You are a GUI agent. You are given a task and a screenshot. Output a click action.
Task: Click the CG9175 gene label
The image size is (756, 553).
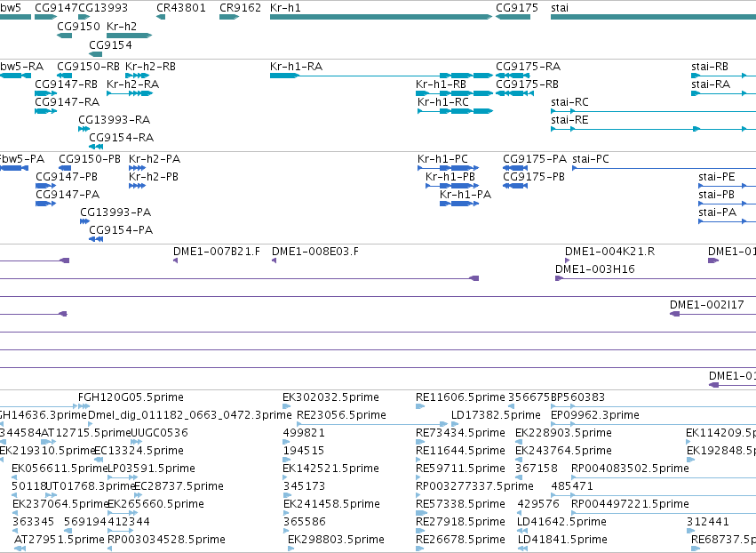517,8
